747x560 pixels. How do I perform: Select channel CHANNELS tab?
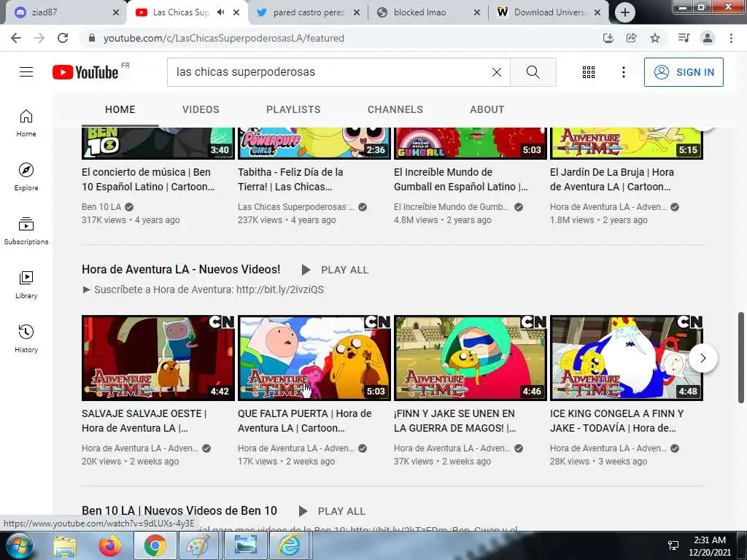tap(395, 109)
